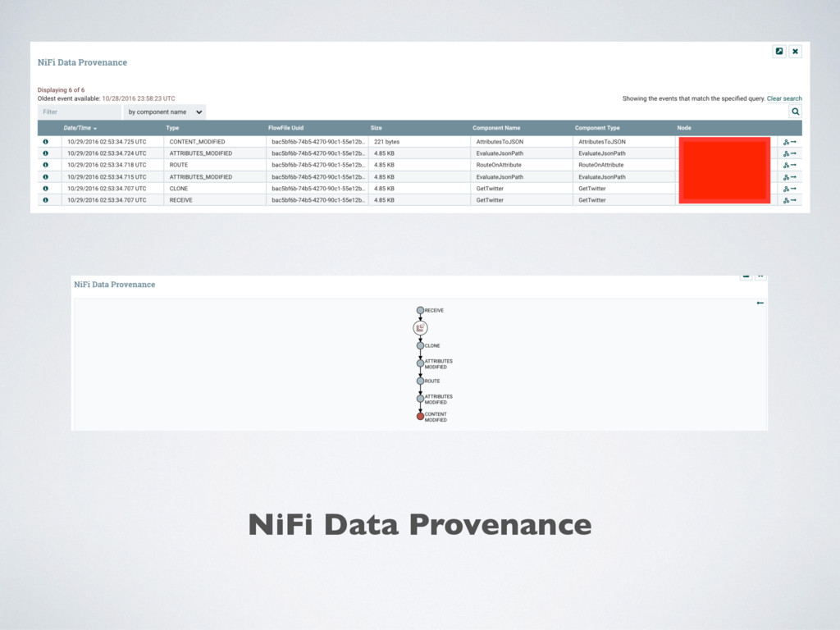Viewport: 840px width, 630px height.
Task: Click the search magnifier icon
Action: [796, 112]
